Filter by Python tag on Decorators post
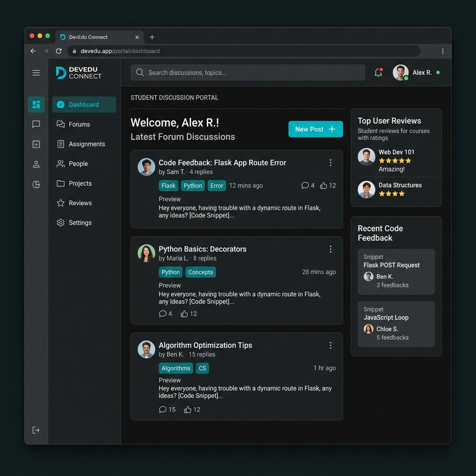Viewport: 476px width, 476px height. pyautogui.click(x=171, y=272)
